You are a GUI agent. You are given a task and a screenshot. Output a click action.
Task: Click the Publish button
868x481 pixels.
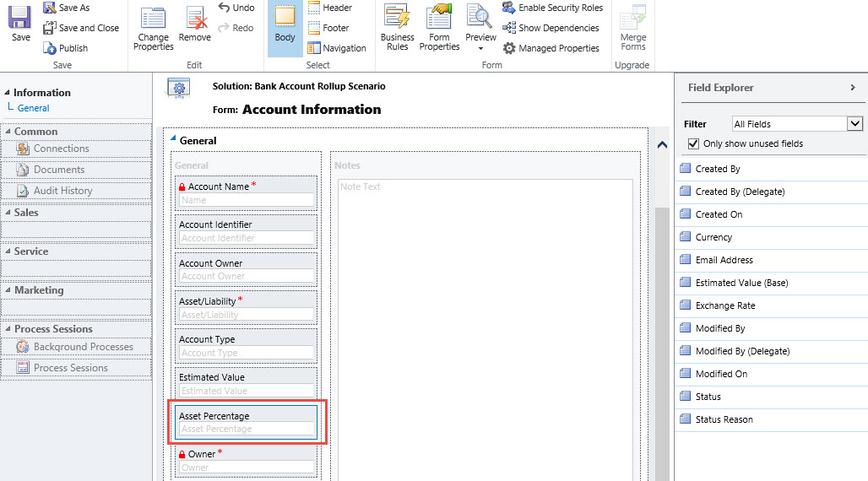pyautogui.click(x=66, y=48)
